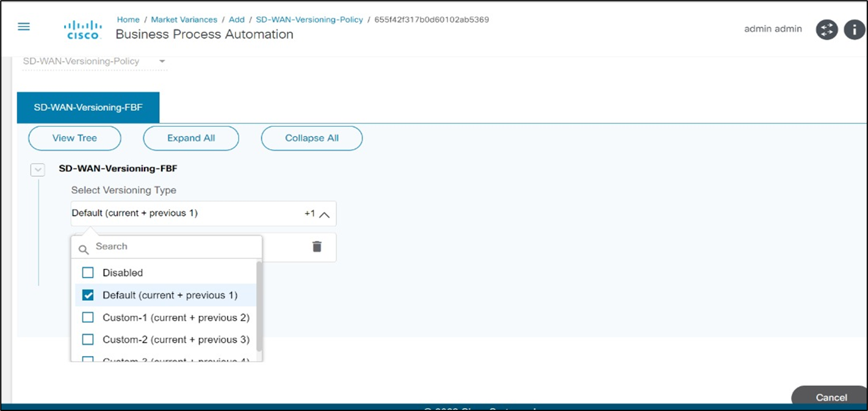Collapse the Select Versioning Type dropdown

point(325,214)
